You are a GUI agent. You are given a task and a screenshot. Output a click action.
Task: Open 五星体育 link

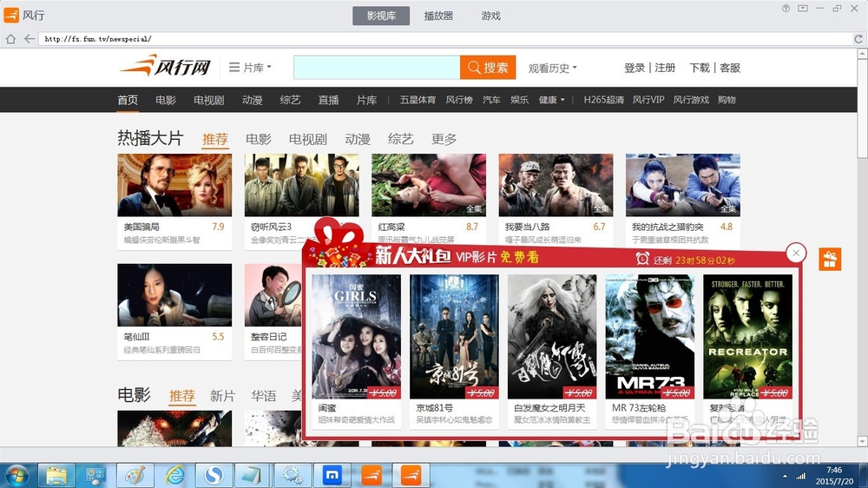tap(418, 100)
